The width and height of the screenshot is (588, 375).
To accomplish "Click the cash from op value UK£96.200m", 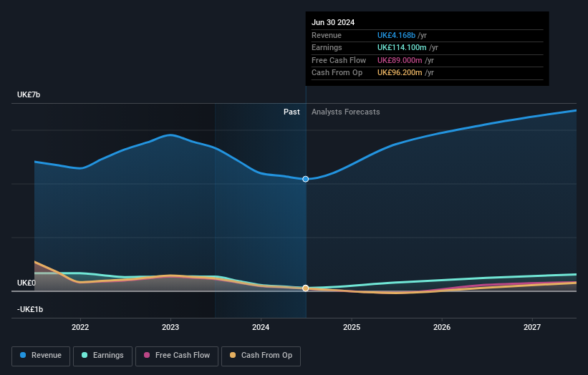I will (x=400, y=73).
